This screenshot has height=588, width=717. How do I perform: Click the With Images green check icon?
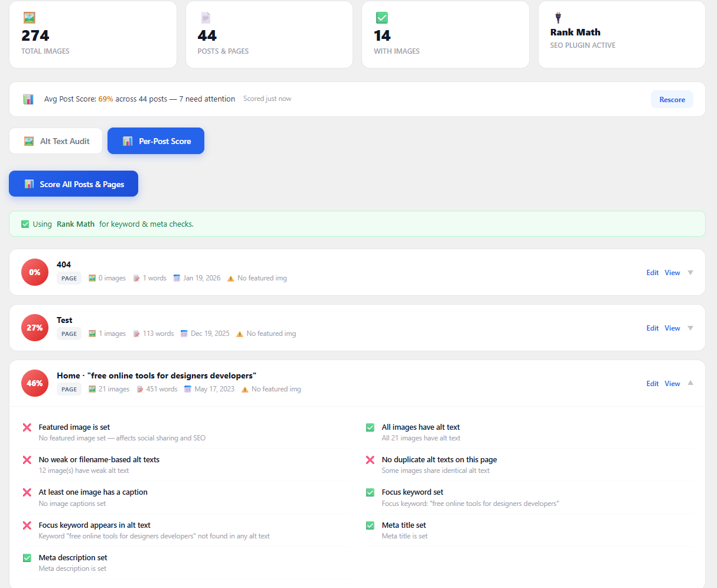[x=382, y=18]
